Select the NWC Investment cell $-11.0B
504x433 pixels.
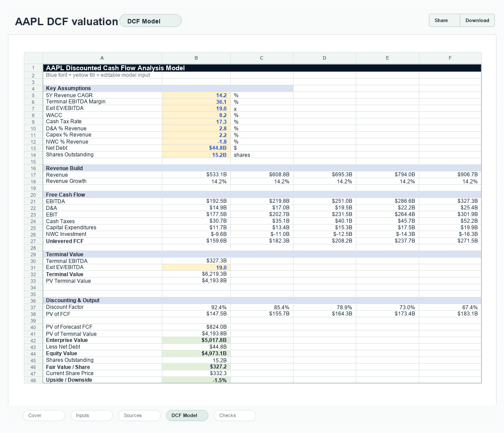tap(262, 234)
